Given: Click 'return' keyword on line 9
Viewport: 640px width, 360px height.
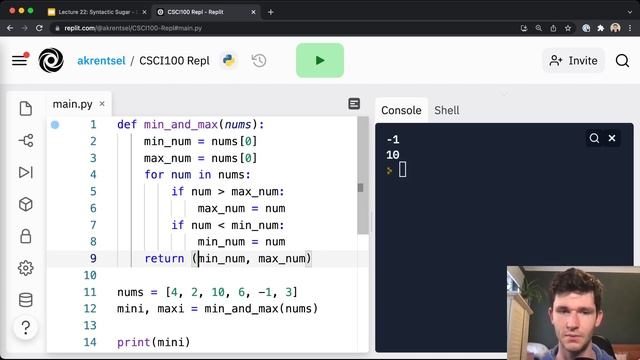Looking at the screenshot, I should 164,258.
